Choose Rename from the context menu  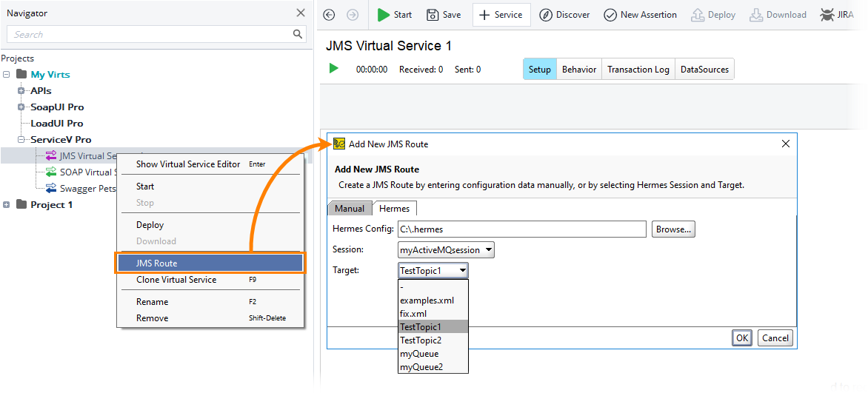pos(210,302)
